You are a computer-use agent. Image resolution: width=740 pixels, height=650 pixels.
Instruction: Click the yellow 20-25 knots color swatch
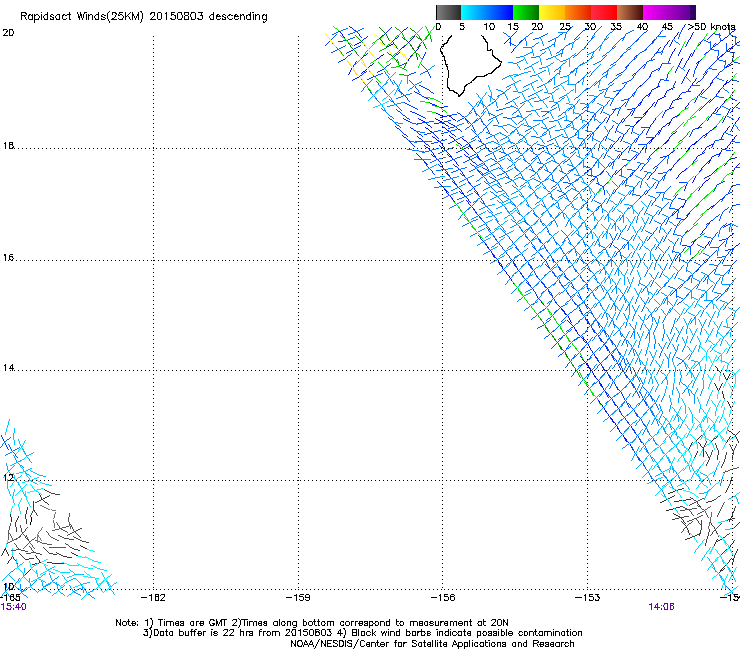pyautogui.click(x=552, y=12)
